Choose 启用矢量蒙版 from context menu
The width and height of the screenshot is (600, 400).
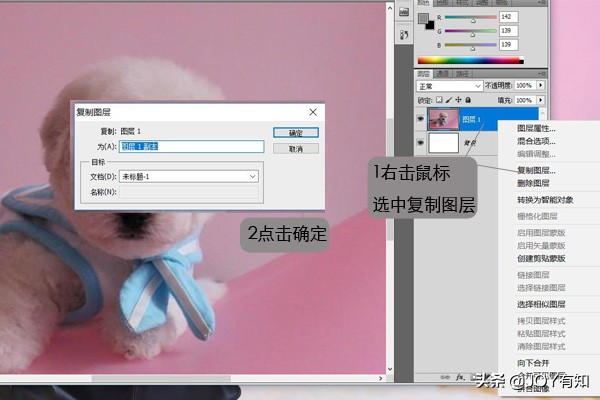pyautogui.click(x=541, y=245)
